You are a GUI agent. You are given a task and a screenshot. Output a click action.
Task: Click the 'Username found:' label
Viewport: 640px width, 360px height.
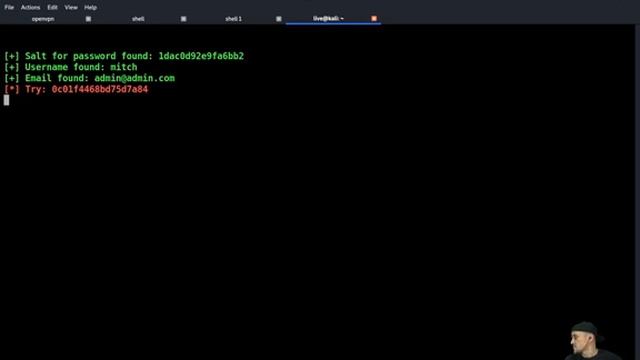(65, 67)
